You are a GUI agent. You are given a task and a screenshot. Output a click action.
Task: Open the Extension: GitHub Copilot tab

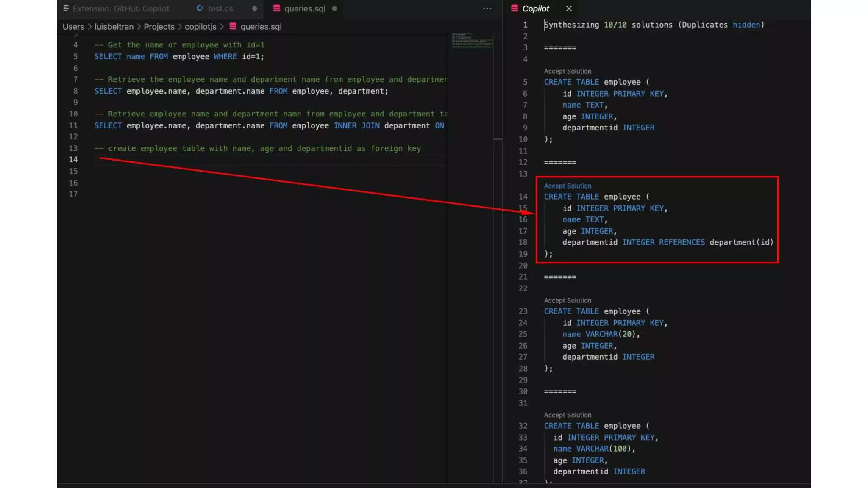[120, 8]
